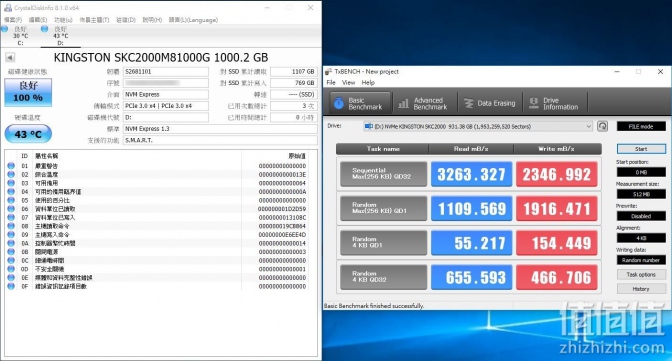Click the refresh icon next to TxBENCH Drive dropdown
This screenshot has width=672, height=361.
tap(602, 126)
